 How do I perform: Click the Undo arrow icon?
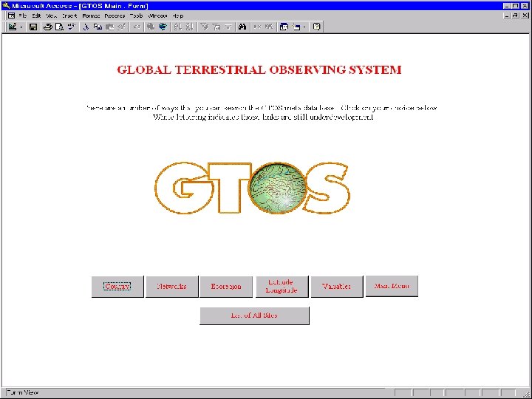(x=137, y=27)
